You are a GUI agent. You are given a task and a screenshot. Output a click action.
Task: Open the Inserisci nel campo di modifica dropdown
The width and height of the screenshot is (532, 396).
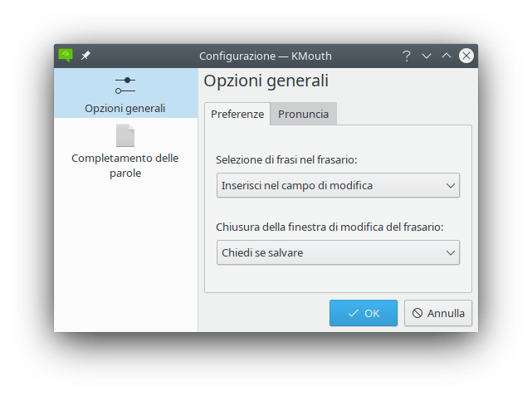pyautogui.click(x=338, y=185)
